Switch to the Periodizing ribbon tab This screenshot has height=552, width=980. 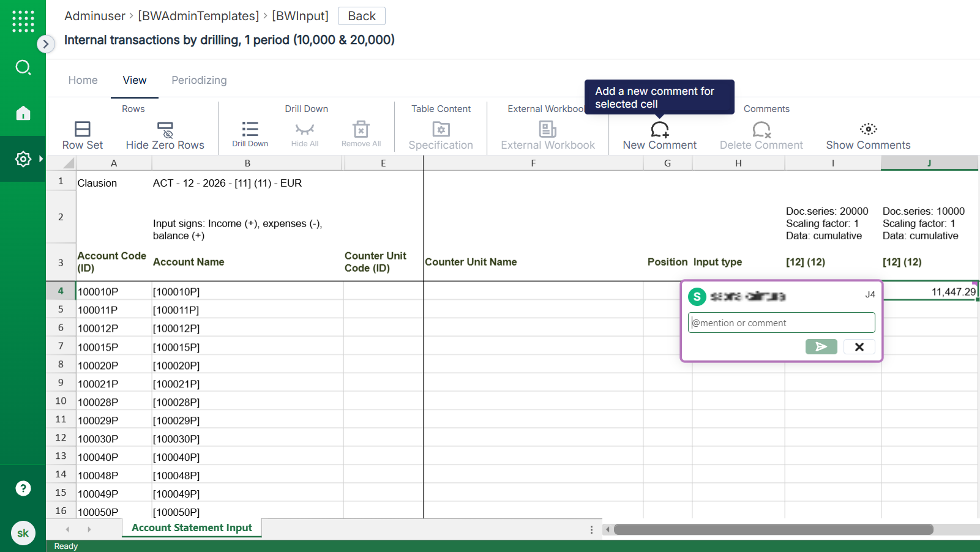tap(199, 80)
